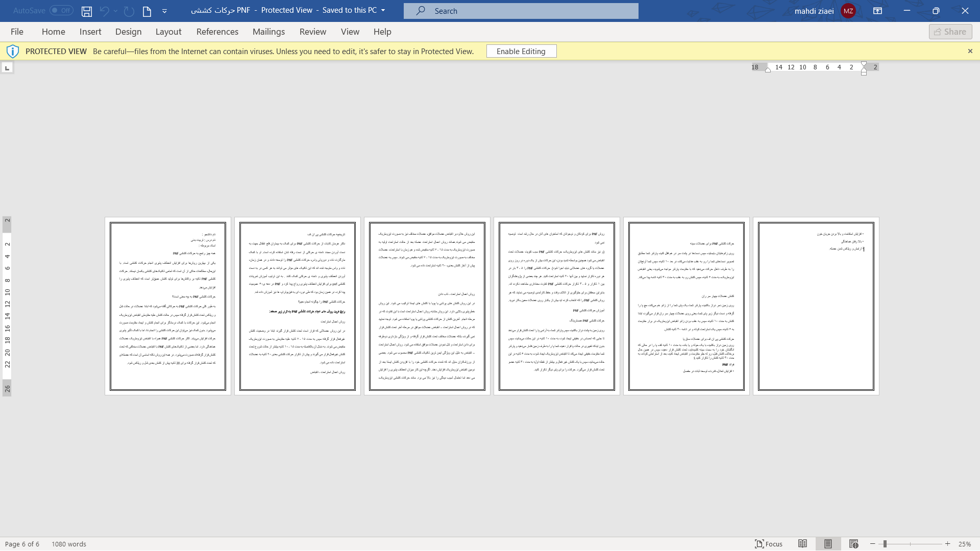Image resolution: width=980 pixels, height=551 pixels.
Task: Switch to Web Layout view
Action: point(853,544)
